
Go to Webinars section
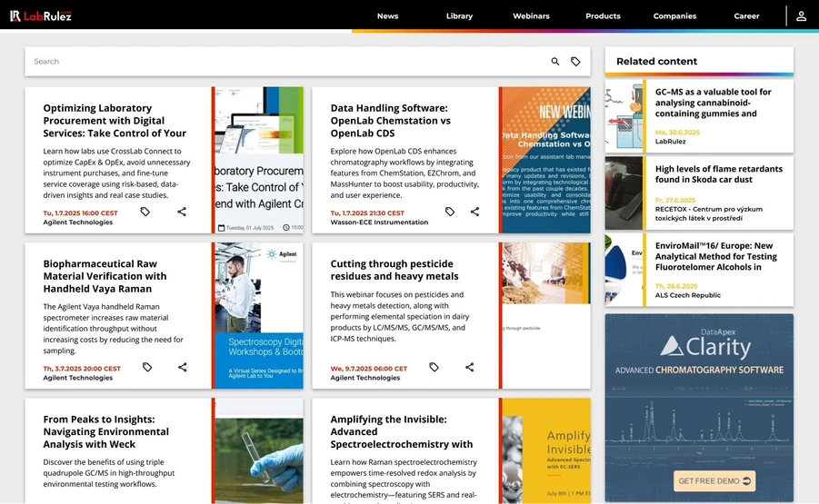tap(531, 16)
